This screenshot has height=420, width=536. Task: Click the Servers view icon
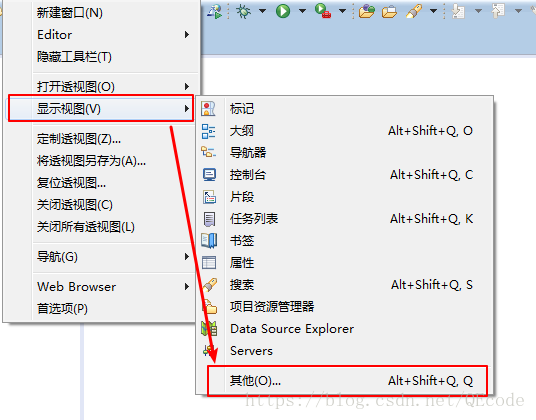[209, 351]
